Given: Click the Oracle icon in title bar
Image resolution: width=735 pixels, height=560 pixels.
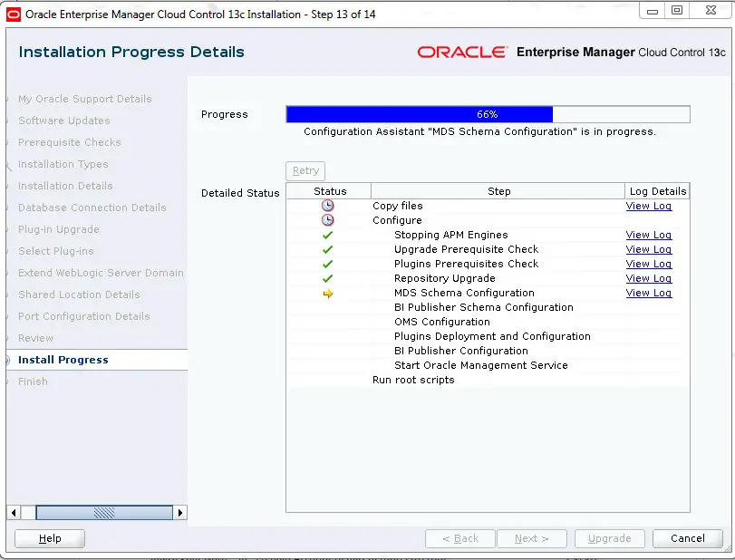Looking at the screenshot, I should coord(13,14).
